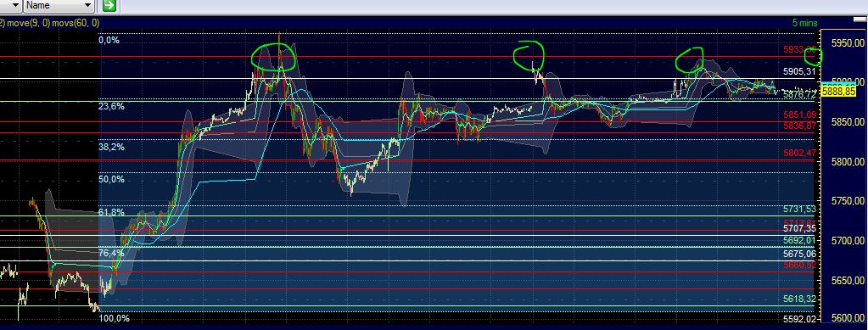Click the 100,0% Fibonacci level label

click(114, 318)
